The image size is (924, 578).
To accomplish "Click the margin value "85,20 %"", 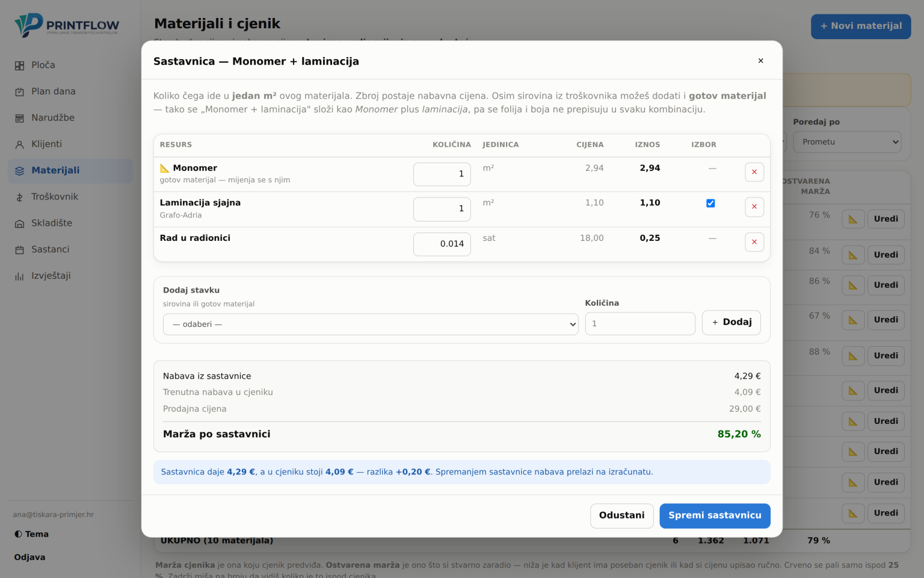I will point(739,434).
